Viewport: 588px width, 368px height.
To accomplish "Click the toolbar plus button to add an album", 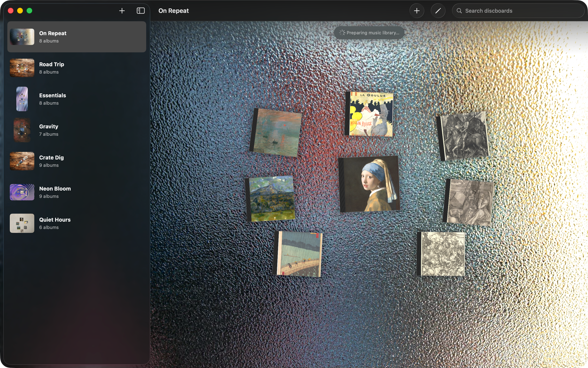I will pos(417,11).
